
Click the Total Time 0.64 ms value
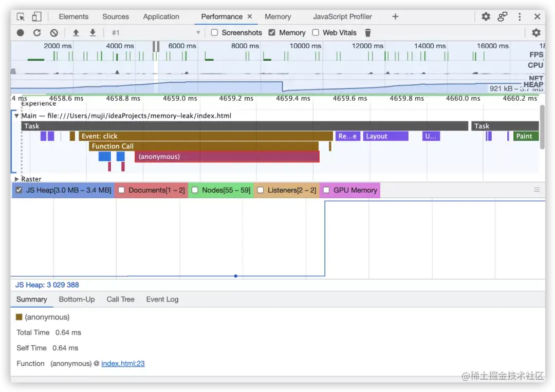pos(68,332)
